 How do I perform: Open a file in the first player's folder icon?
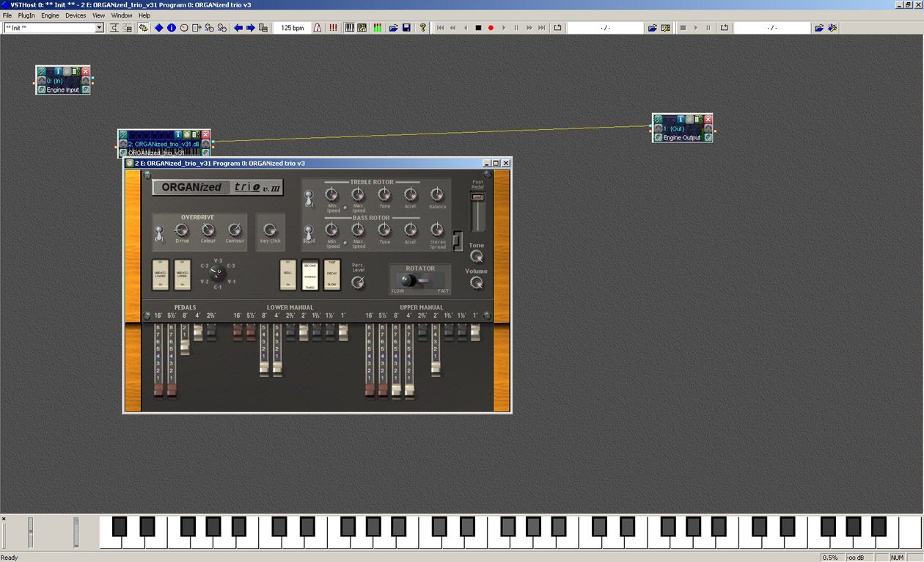point(652,28)
